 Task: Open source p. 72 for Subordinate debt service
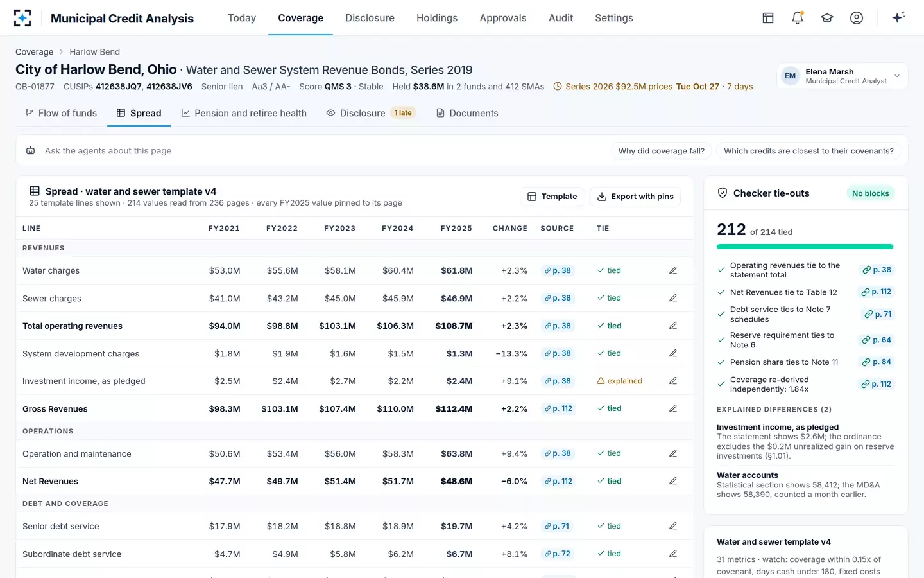coord(558,554)
